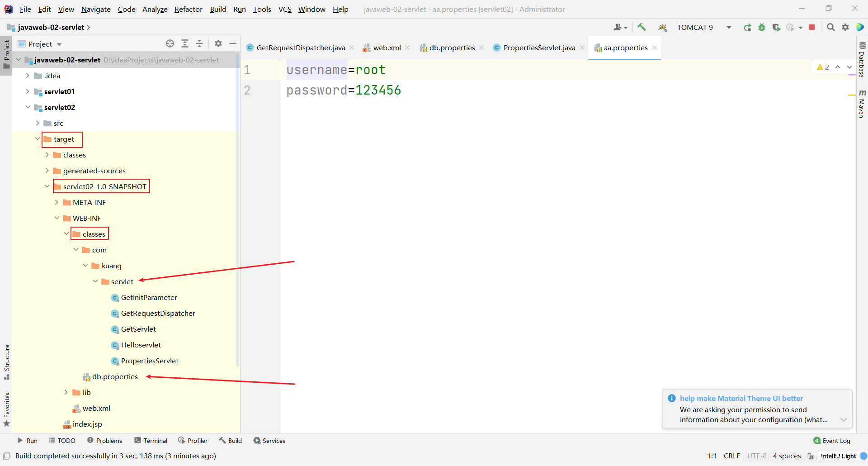
Task: Click the JetBrains Toolbox icon at top right
Action: (860, 27)
